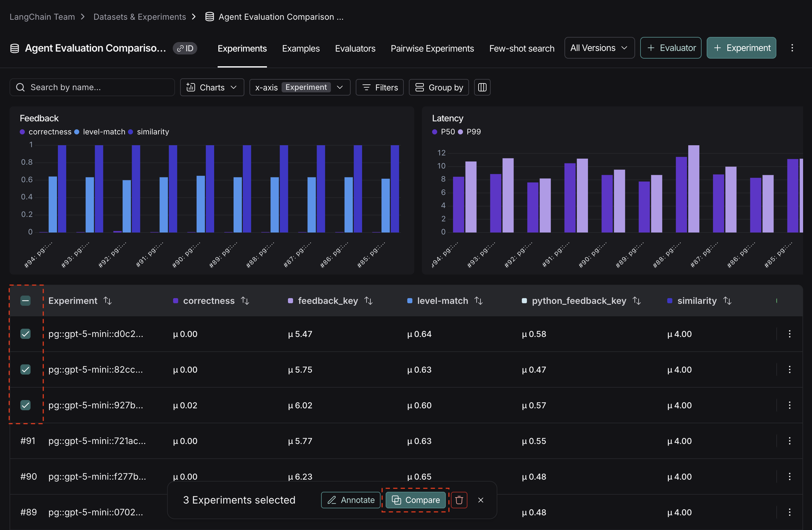Deselect the pg::gpt-5-mini::927b experiment
Screen dimensions: 812x530
point(25,405)
